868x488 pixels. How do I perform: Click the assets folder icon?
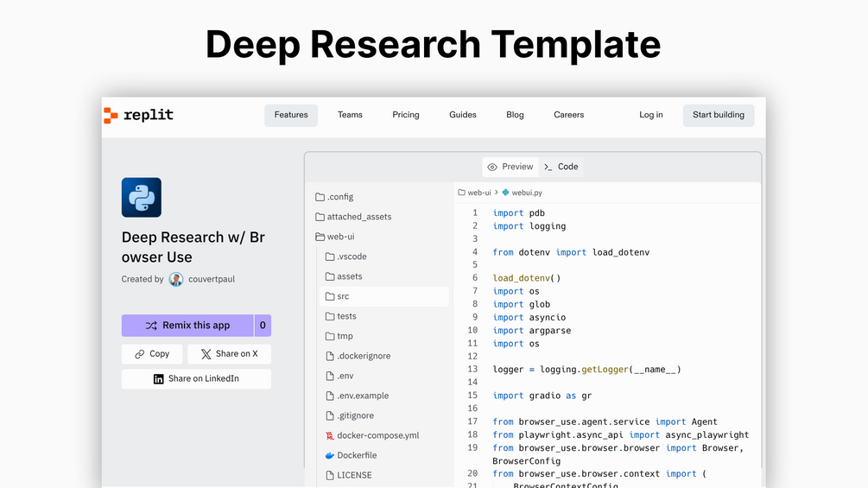point(330,276)
